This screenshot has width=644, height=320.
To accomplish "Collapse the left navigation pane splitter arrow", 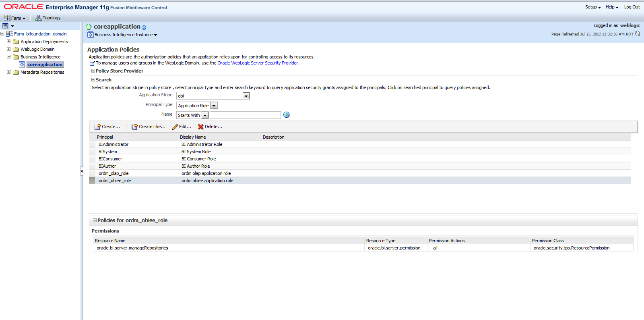I will pyautogui.click(x=82, y=171).
